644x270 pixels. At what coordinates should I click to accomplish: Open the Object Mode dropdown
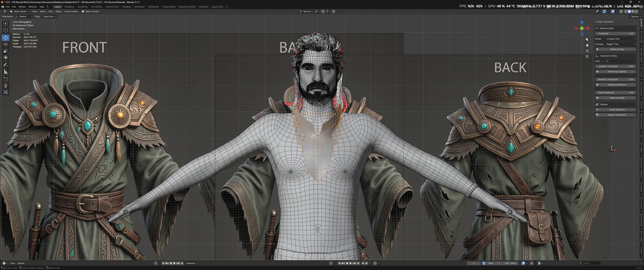click(x=20, y=11)
